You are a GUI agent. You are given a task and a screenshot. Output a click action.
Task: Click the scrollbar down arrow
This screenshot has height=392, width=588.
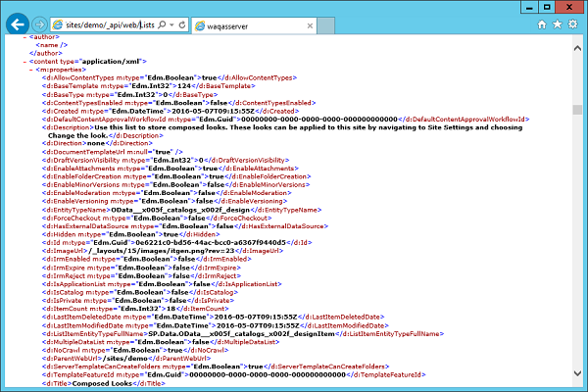pyautogui.click(x=577, y=373)
